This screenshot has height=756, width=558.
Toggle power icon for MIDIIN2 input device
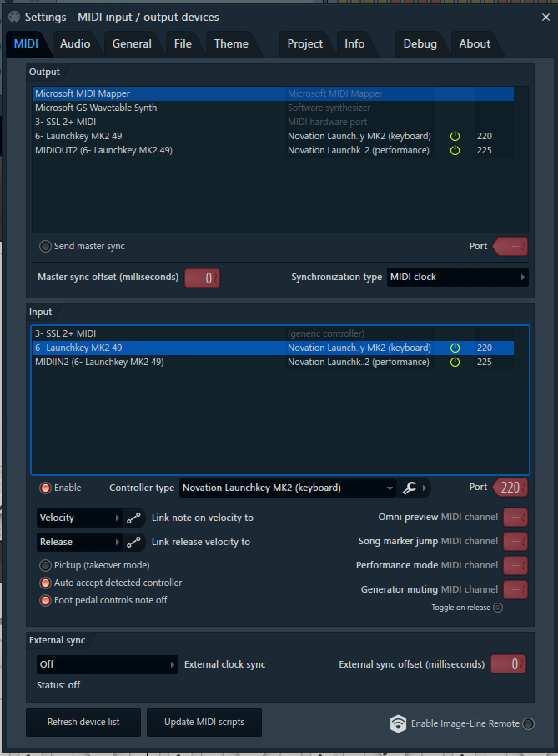click(x=455, y=362)
